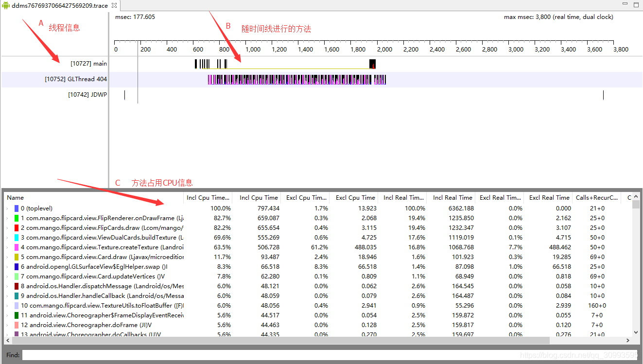Screen dimensions: 643x364
Task: Sort by Incl Cpu Time column
Action: coord(257,198)
